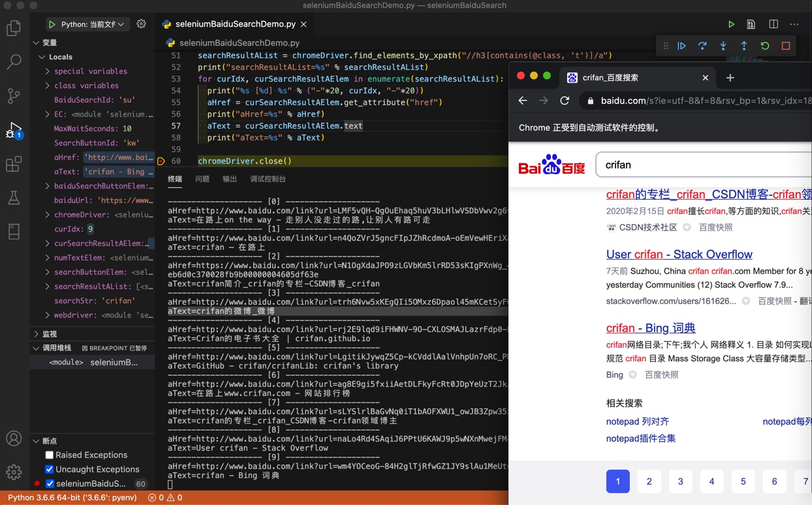Collapse the Locals scope
This screenshot has height=505, width=812.
click(x=42, y=57)
